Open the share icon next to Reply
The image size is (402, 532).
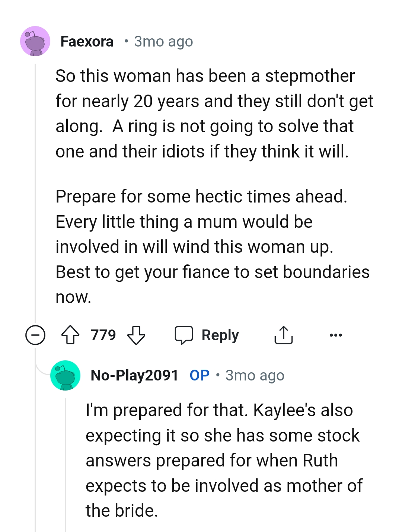[284, 335]
